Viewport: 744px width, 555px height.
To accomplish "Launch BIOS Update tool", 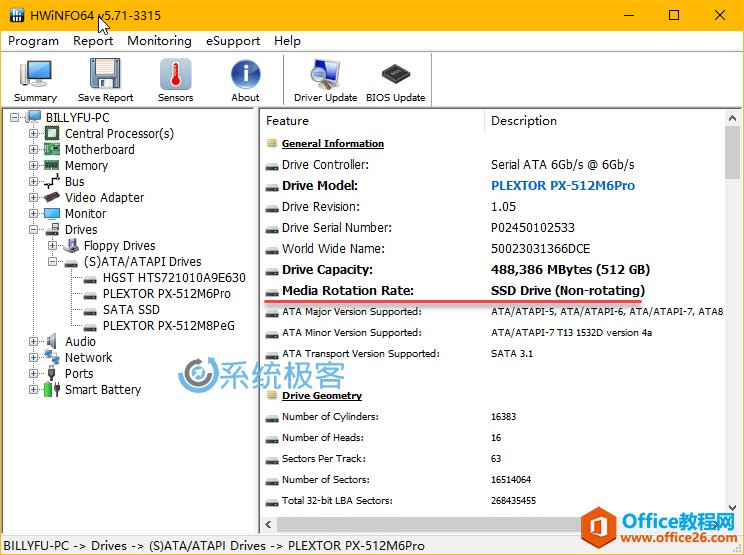I will click(x=395, y=74).
